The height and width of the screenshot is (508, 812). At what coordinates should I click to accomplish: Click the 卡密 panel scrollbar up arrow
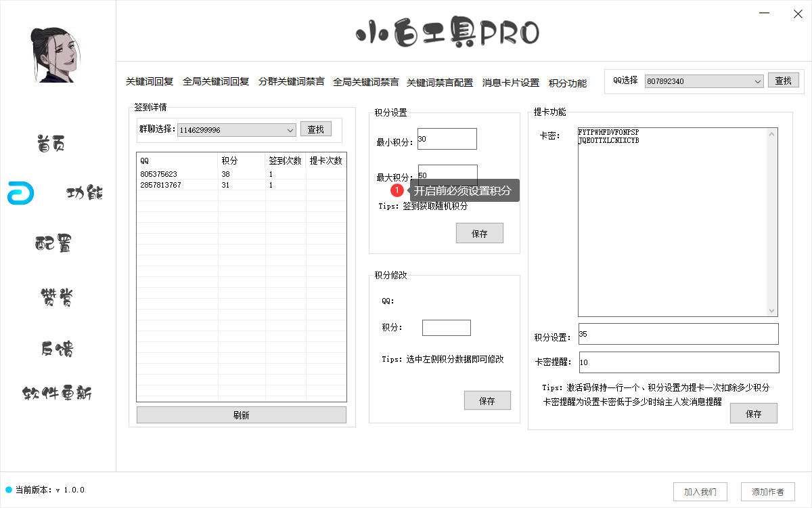771,133
